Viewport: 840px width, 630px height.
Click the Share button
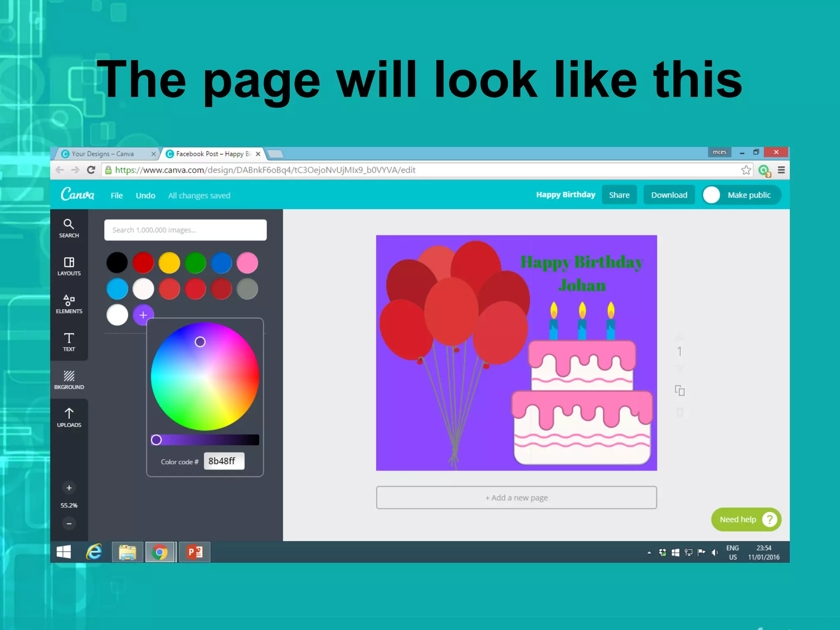(619, 195)
